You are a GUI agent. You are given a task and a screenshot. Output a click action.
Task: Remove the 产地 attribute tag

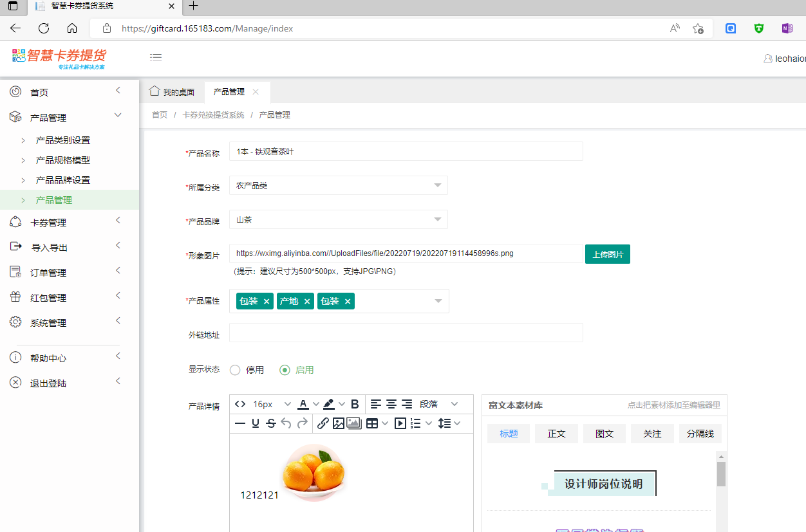tap(307, 301)
